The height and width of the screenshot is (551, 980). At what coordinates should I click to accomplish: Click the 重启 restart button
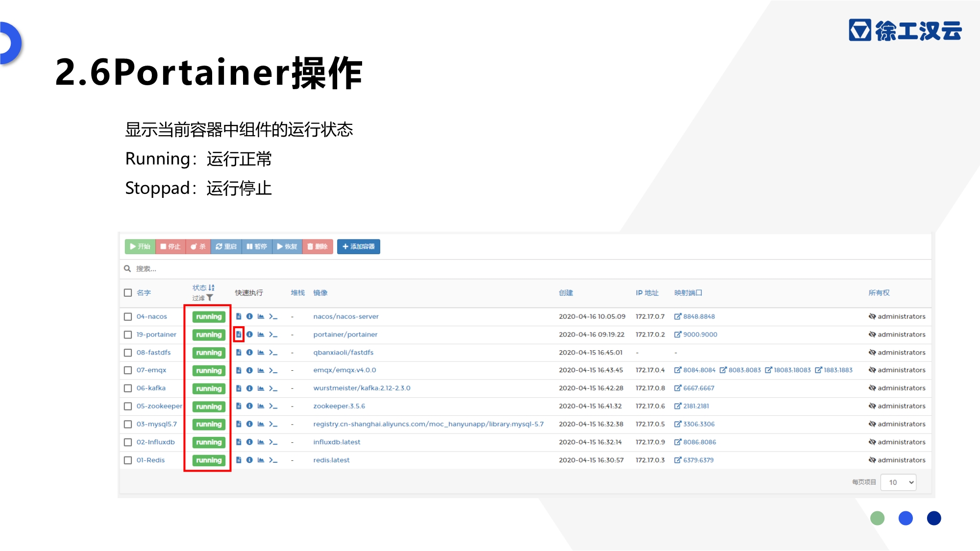(x=226, y=246)
